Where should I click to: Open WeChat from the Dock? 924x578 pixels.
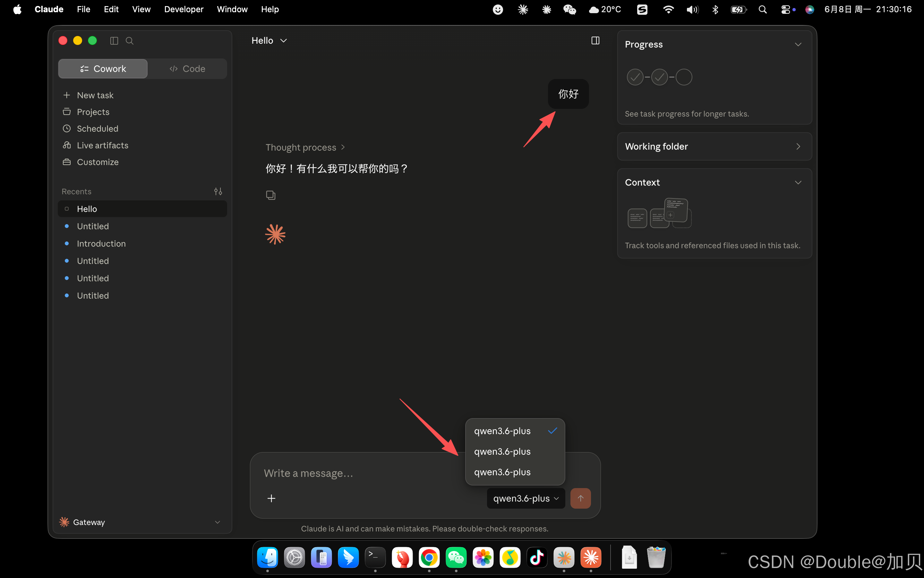click(456, 558)
